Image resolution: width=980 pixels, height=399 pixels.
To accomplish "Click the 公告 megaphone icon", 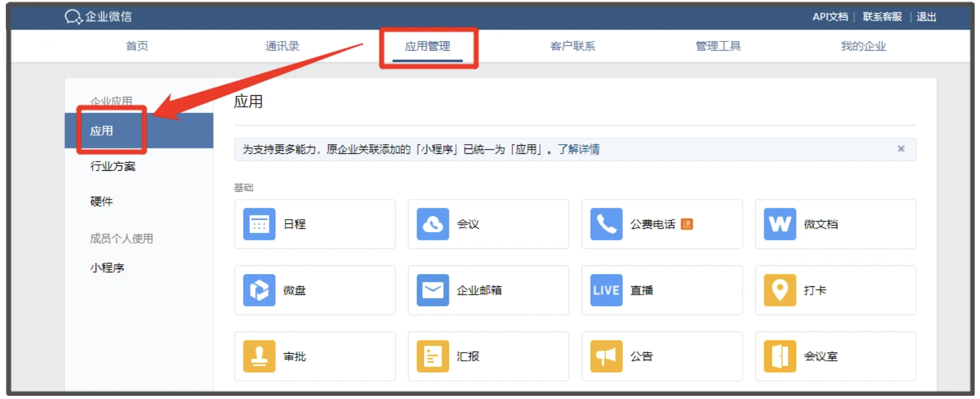I will (606, 356).
